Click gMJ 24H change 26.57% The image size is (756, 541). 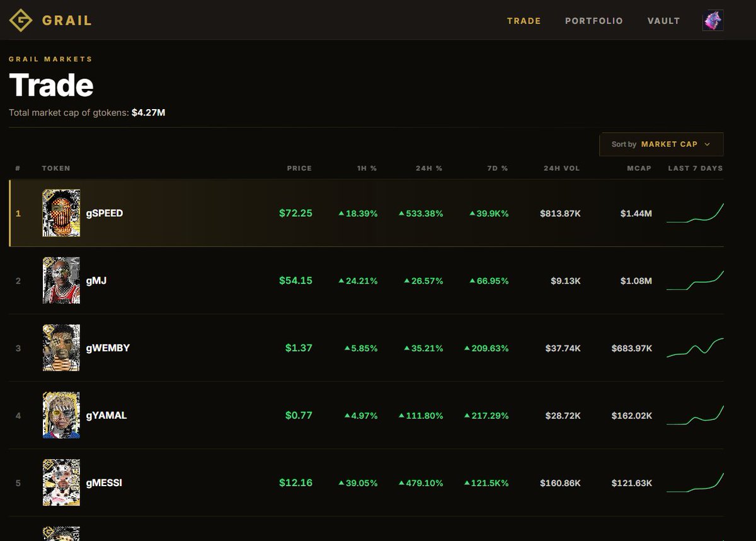click(423, 281)
